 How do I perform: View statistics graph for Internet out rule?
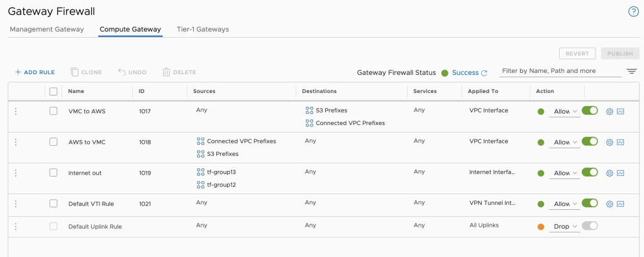[x=621, y=173]
